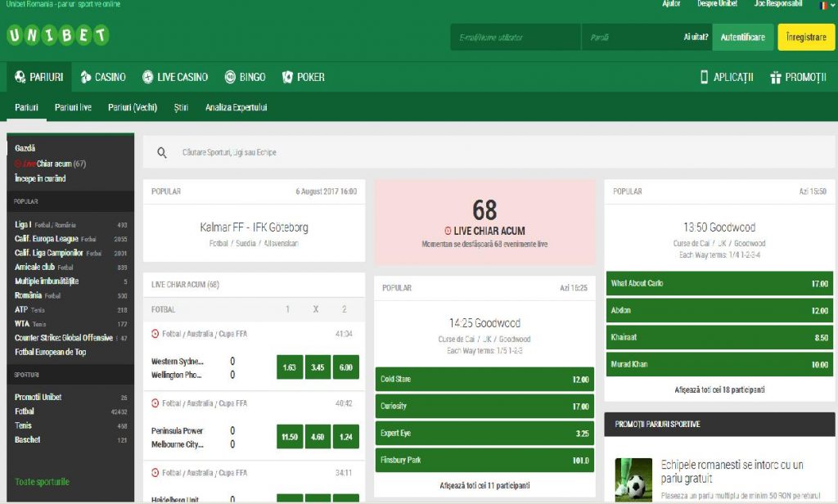Click odds 6.00 for Wellington Phoenix
Image resolution: width=838 pixels, height=504 pixels.
346,367
